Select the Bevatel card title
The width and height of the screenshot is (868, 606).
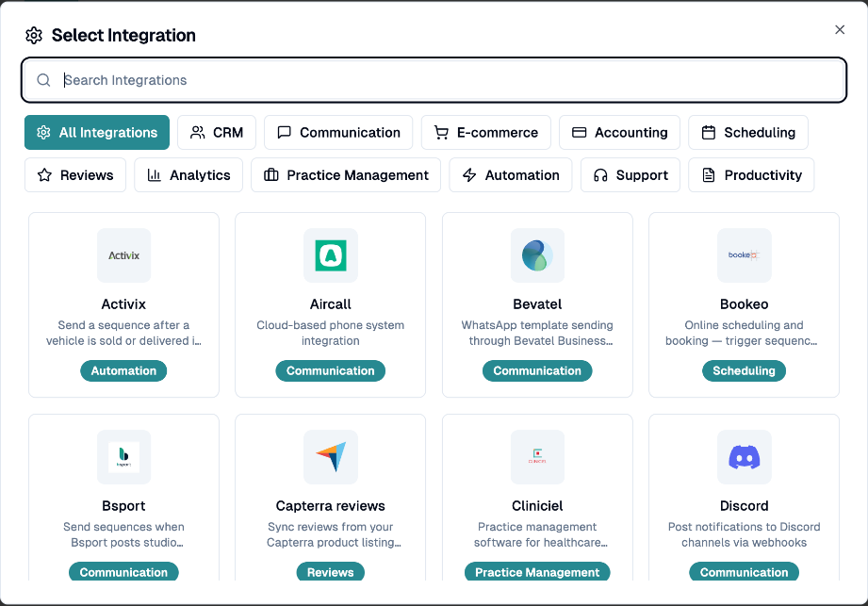[x=537, y=304]
